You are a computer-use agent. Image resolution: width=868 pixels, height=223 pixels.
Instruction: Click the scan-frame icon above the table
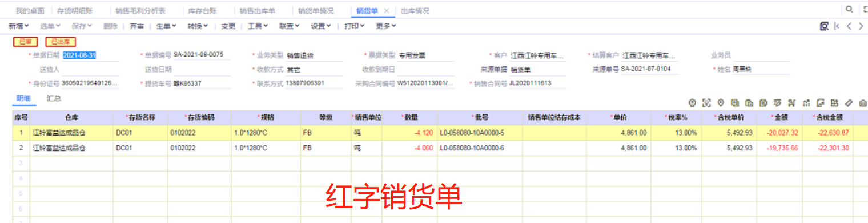[706, 103]
